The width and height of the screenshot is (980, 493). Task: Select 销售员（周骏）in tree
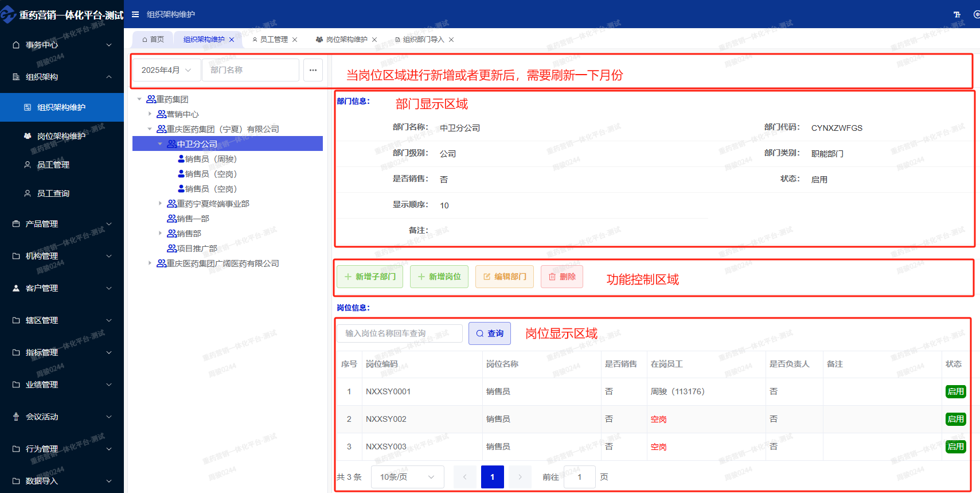tap(208, 159)
